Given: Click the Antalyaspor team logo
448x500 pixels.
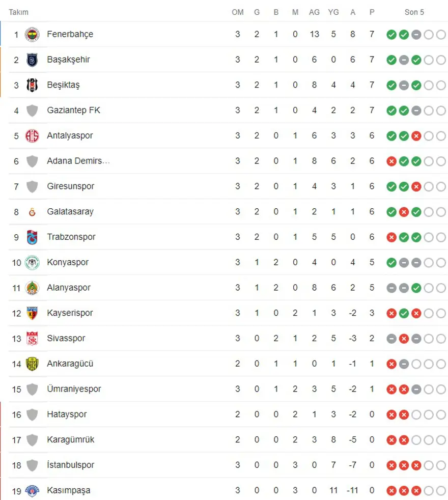Looking at the screenshot, I should point(32,136).
